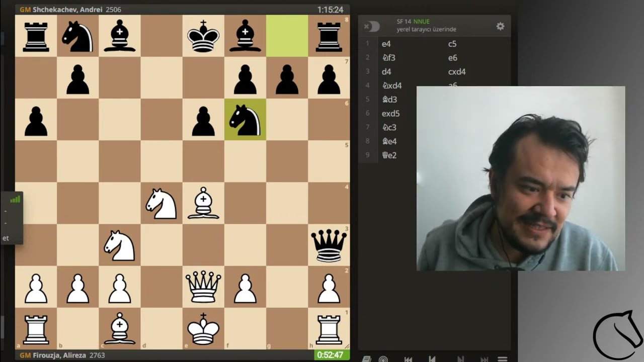Image resolution: width=644 pixels, height=362 pixels.
Task: Select the white queen on e2
Action: [x=203, y=287]
